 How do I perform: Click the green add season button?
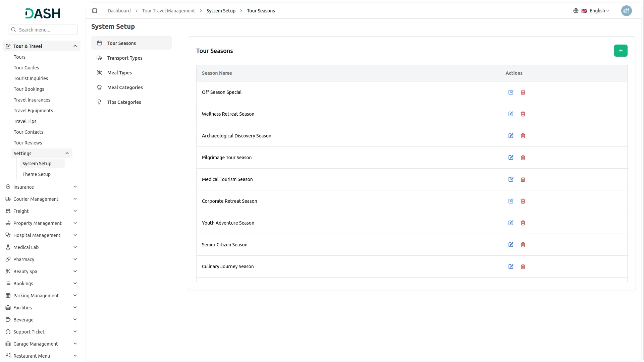[621, 51]
